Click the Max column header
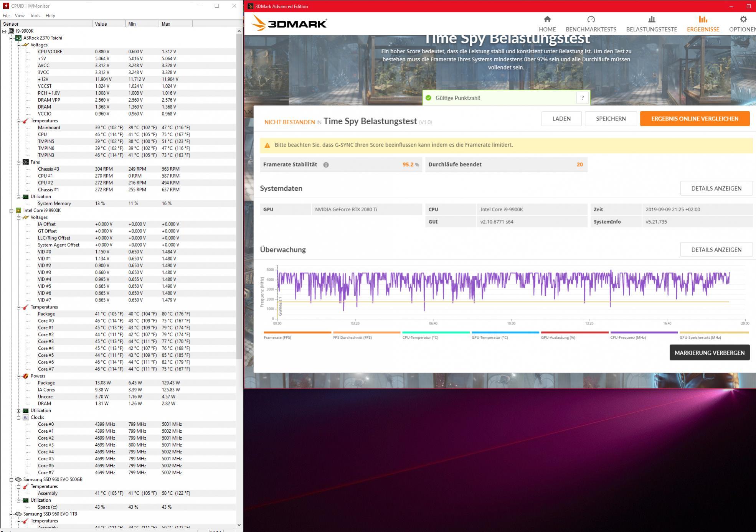The width and height of the screenshot is (756, 532). tap(175, 24)
